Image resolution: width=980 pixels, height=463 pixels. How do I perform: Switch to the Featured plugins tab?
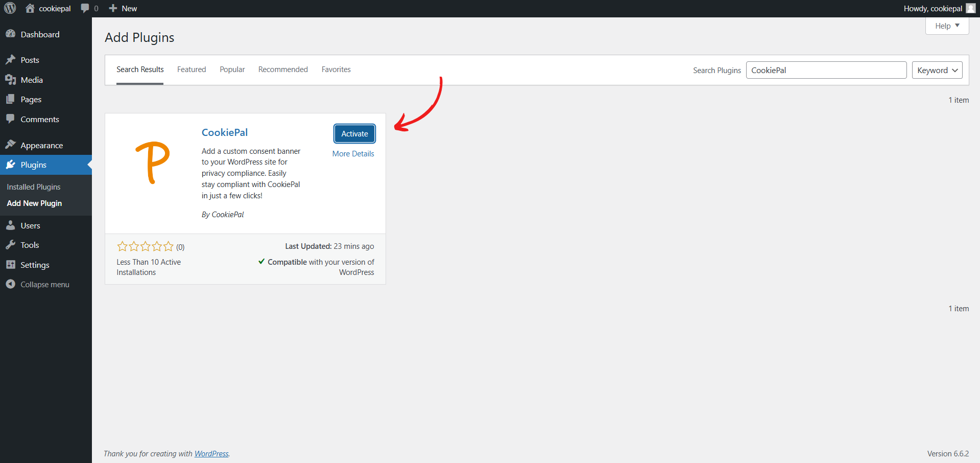pyautogui.click(x=191, y=70)
